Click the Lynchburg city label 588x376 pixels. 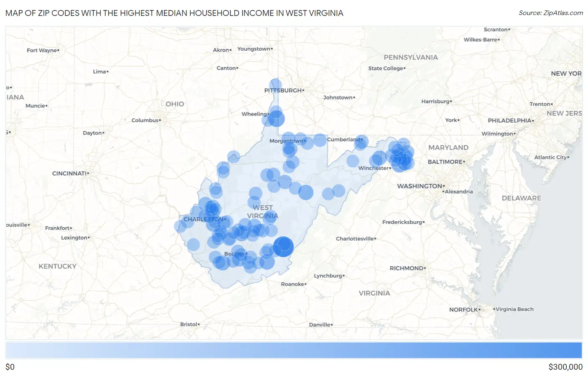328,276
